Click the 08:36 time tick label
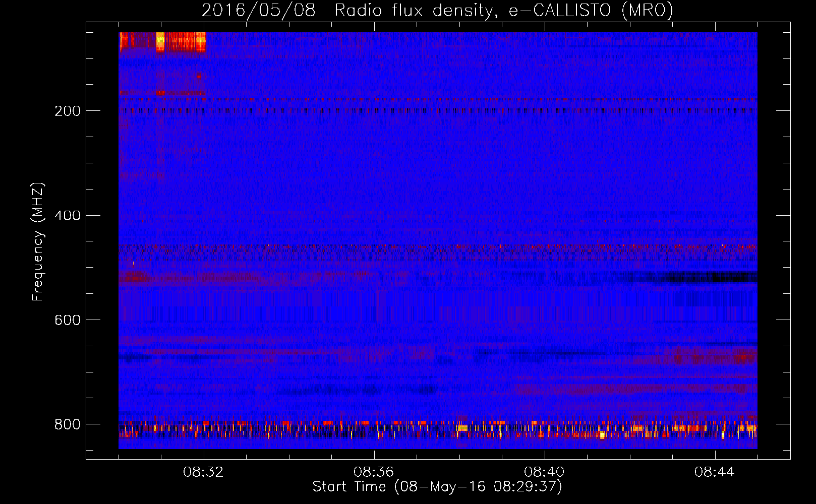This screenshot has height=504, width=816. click(374, 472)
